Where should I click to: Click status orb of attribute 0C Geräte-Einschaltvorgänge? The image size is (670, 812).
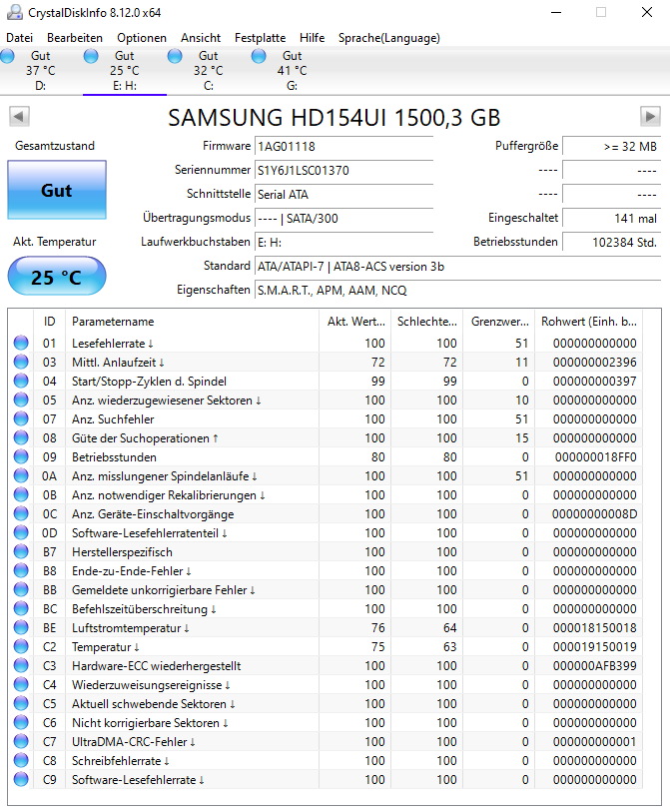pyautogui.click(x=21, y=513)
